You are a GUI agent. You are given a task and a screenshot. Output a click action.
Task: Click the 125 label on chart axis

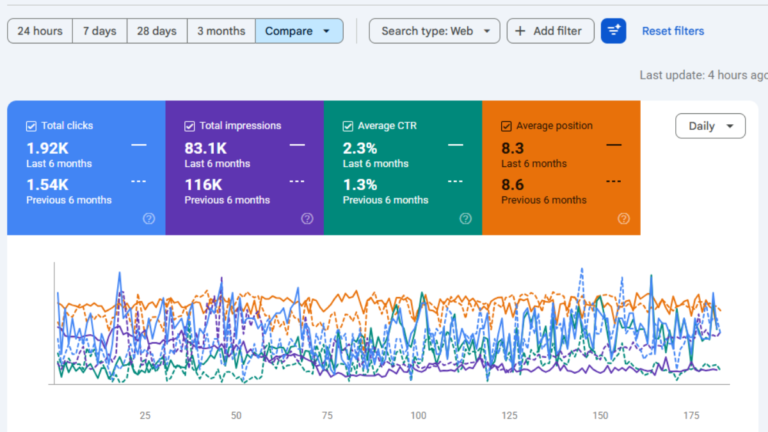509,415
